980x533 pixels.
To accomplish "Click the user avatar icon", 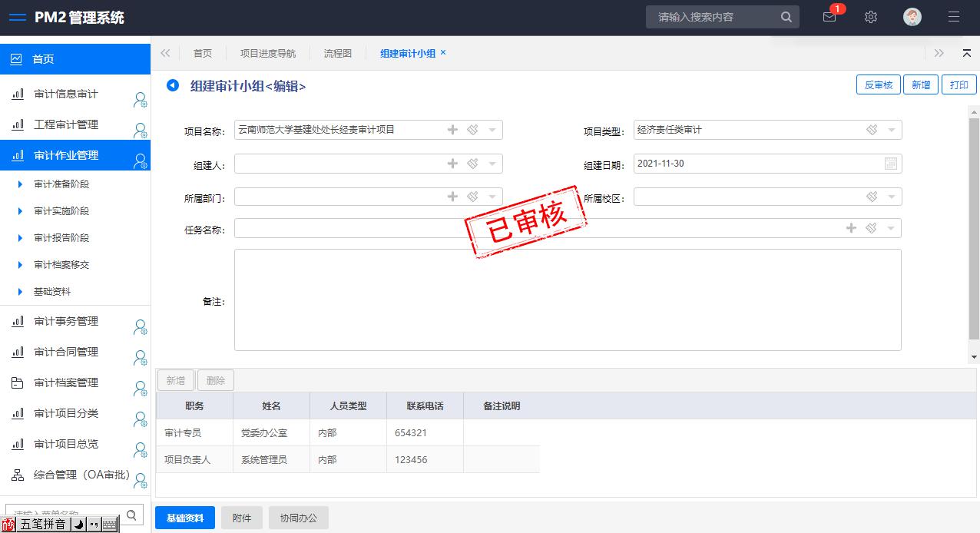I will [x=912, y=17].
